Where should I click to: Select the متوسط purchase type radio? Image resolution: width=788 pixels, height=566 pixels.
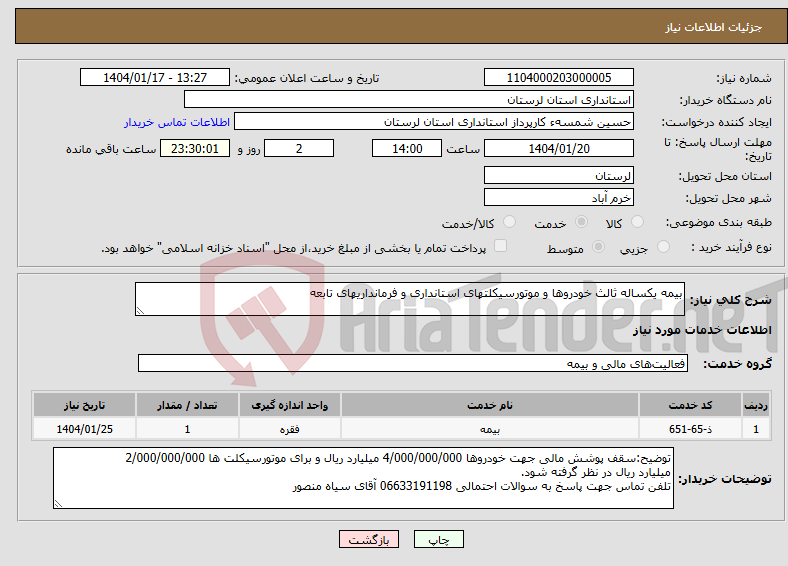pos(598,246)
